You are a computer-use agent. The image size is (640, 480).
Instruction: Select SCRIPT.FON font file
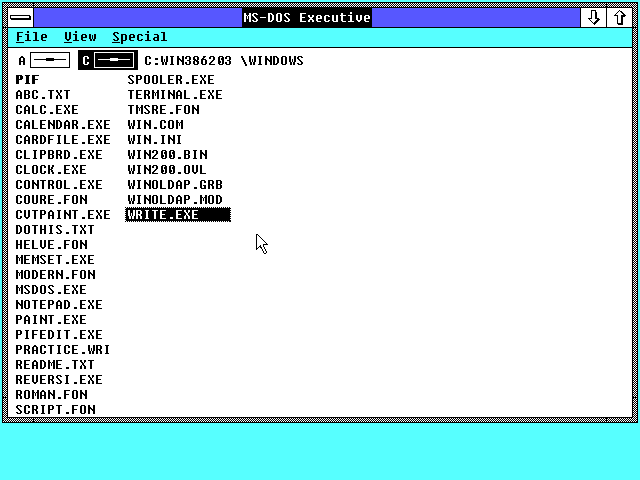point(56,410)
